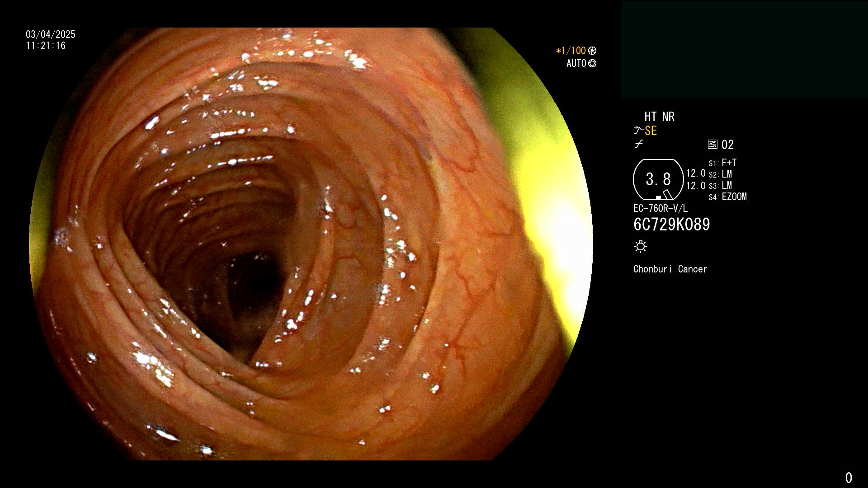
Task: Click the scope tip zoom indicator 3.8
Action: 658,179
